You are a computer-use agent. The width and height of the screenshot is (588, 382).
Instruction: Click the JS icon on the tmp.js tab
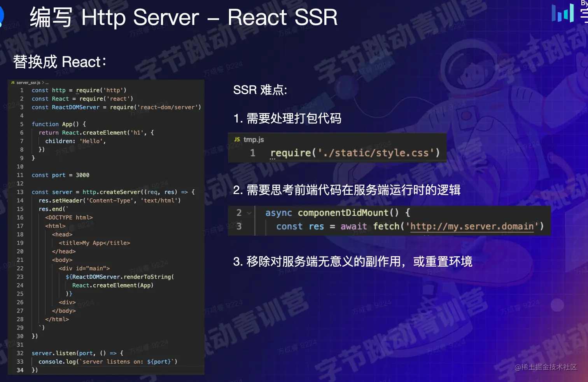tap(237, 139)
